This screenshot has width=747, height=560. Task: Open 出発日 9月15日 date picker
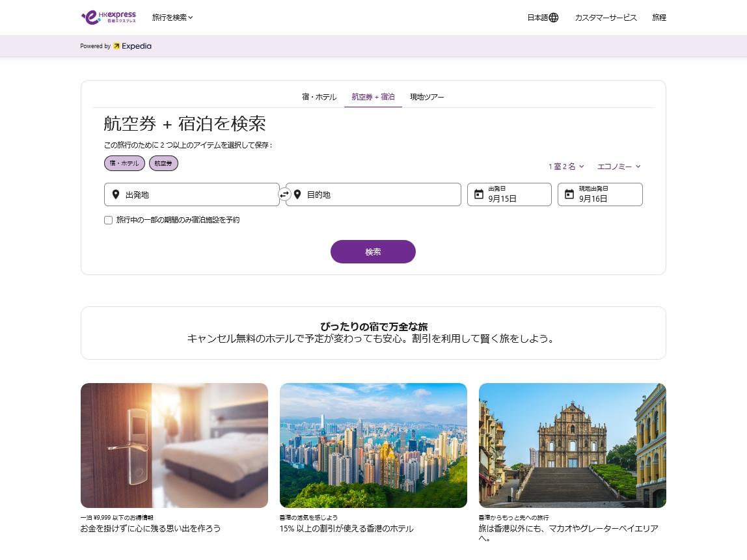pos(509,194)
